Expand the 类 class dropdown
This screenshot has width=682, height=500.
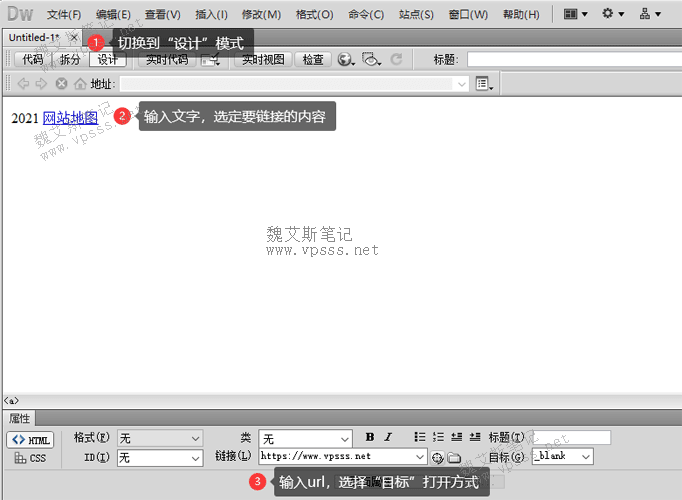305,438
